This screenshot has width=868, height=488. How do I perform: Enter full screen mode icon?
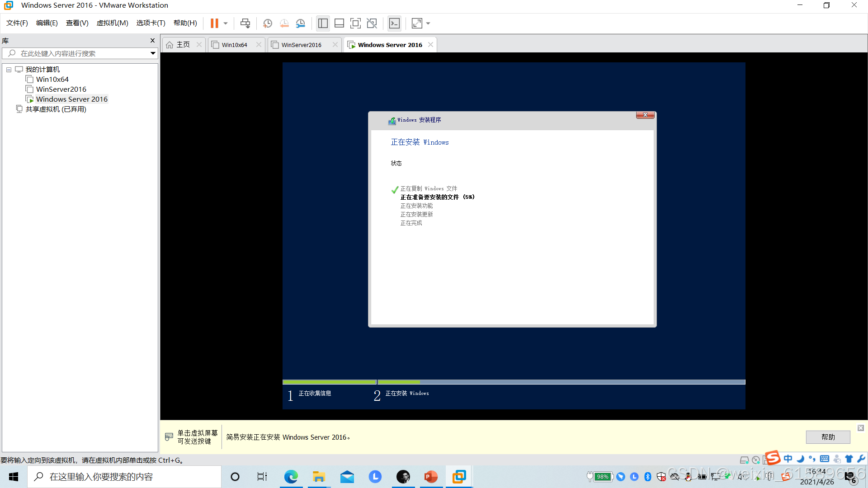click(355, 23)
